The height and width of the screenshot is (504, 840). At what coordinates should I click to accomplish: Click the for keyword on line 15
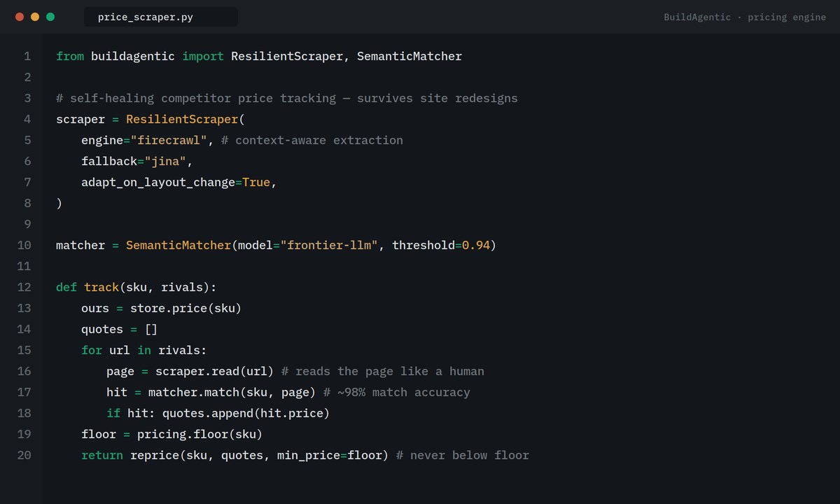pyautogui.click(x=92, y=350)
